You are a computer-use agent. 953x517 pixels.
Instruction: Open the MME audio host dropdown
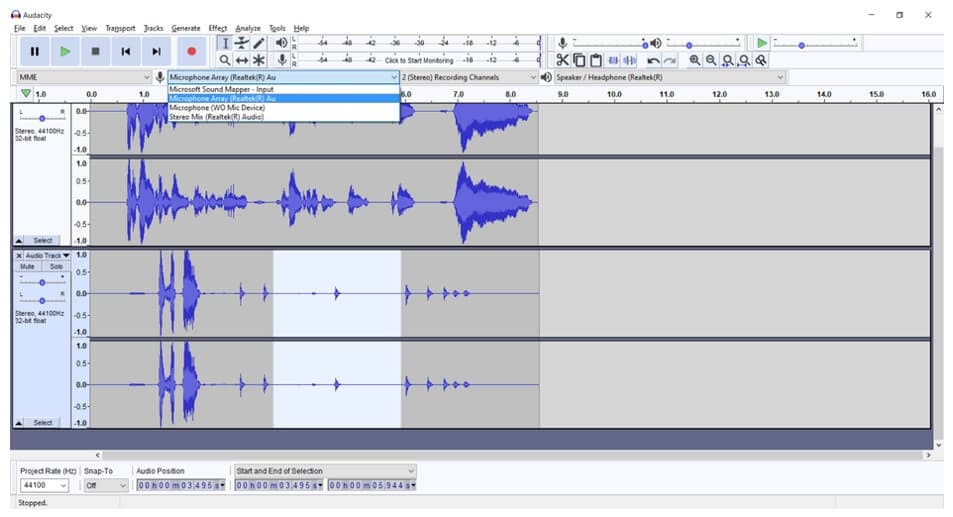pos(83,77)
